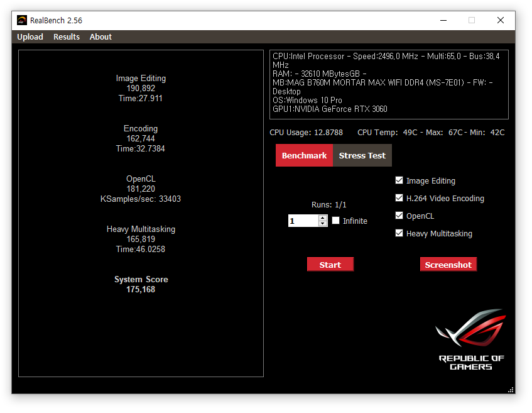This screenshot has width=532, height=413.
Task: Click the RealBench 2.56 window title
Action: [x=56, y=20]
